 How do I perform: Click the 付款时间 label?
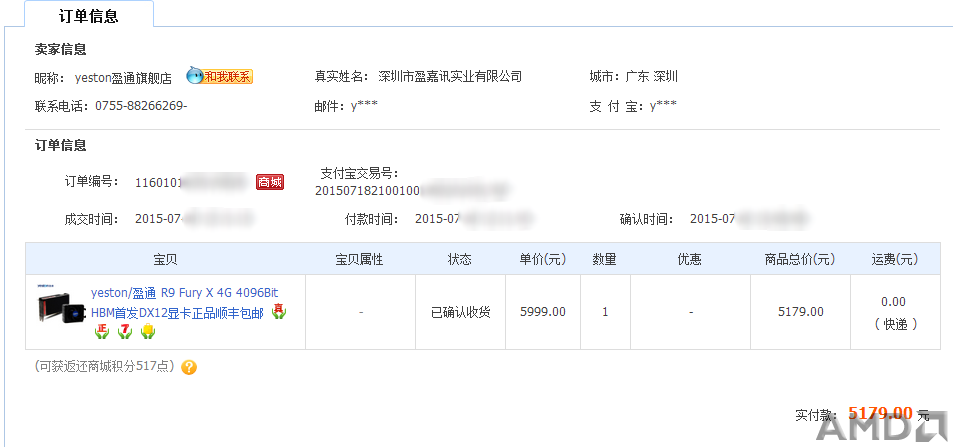(371, 219)
